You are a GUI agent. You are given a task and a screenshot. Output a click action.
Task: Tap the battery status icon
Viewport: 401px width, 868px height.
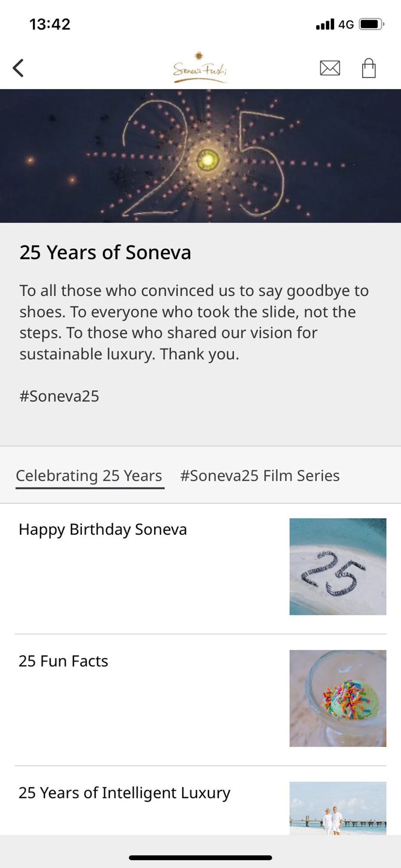coord(371,24)
